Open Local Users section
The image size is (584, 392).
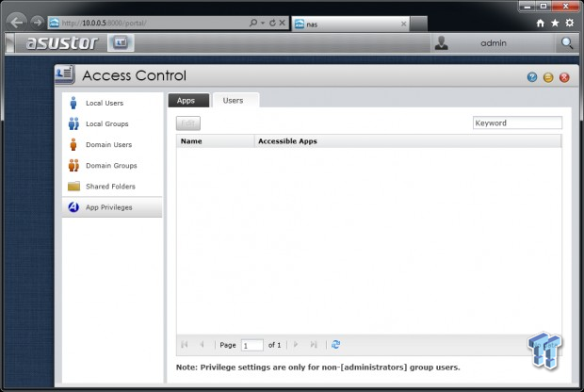point(112,103)
